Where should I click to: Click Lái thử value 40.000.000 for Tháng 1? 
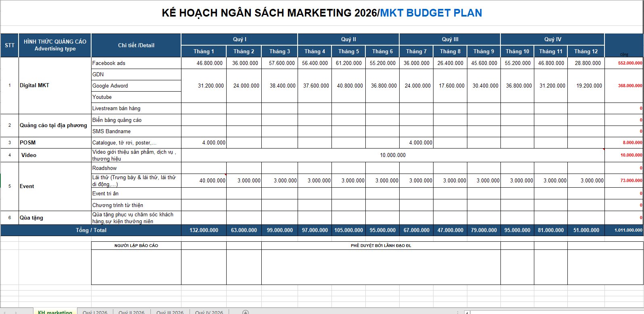pyautogui.click(x=204, y=180)
